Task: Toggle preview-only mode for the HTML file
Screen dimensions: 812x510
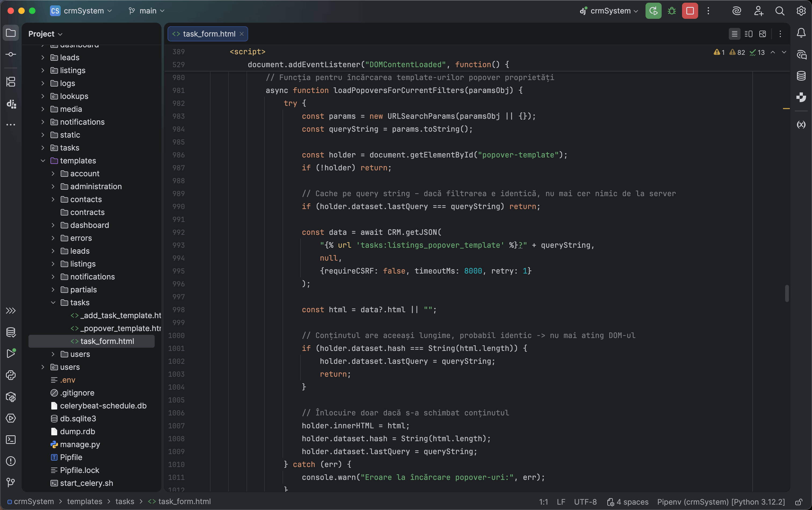Action: [763, 34]
